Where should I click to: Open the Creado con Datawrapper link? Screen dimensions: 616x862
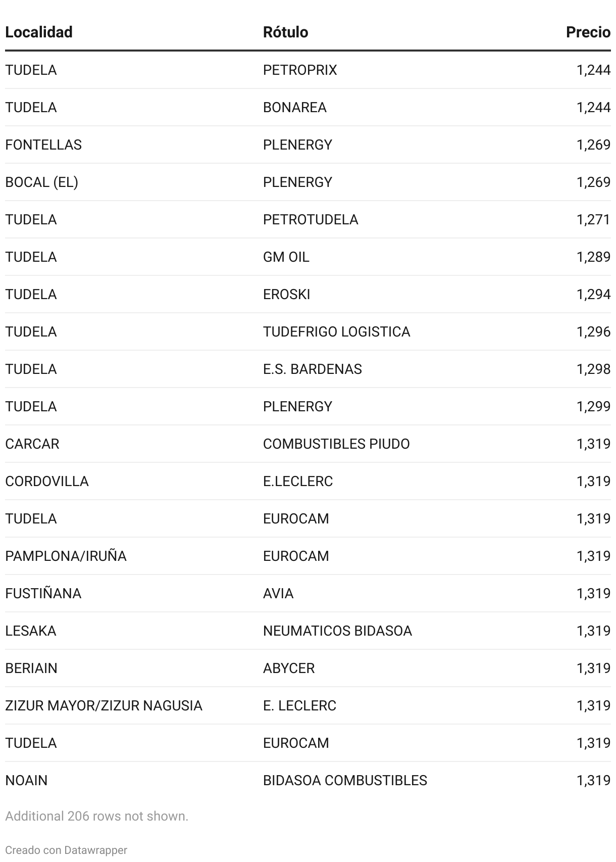pos(66,850)
